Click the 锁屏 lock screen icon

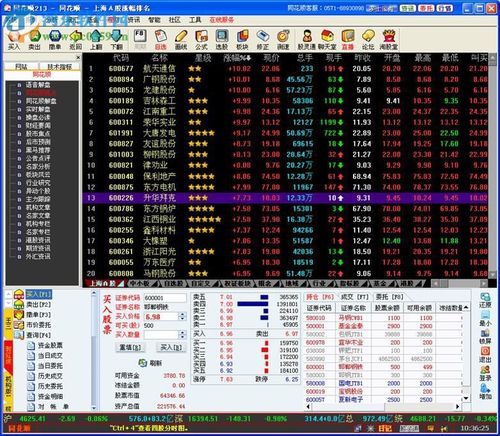point(485,337)
